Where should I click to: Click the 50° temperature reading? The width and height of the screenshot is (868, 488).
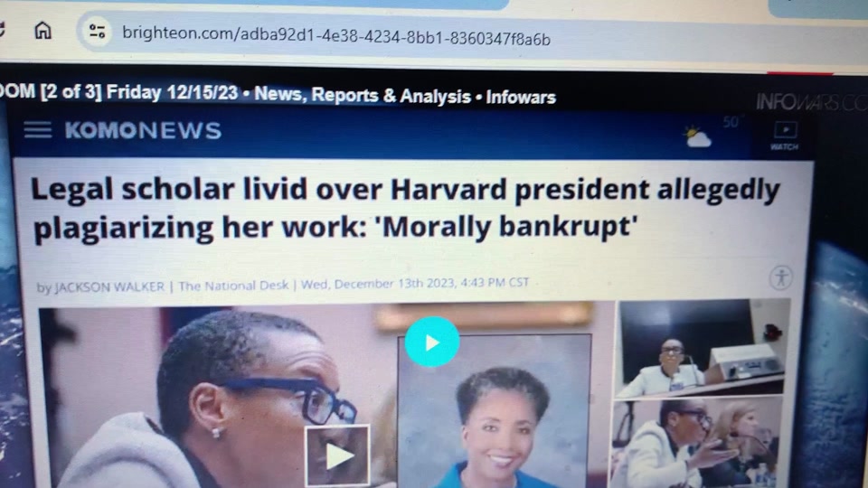731,122
